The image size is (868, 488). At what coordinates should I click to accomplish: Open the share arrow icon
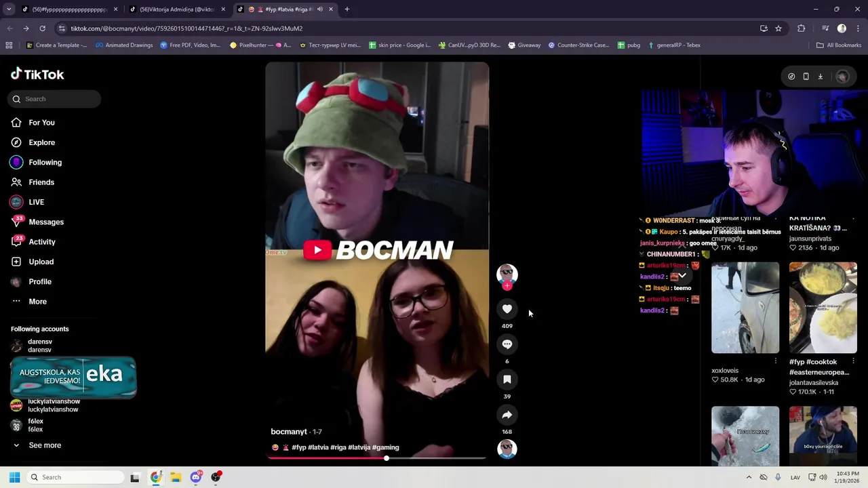pyautogui.click(x=507, y=415)
